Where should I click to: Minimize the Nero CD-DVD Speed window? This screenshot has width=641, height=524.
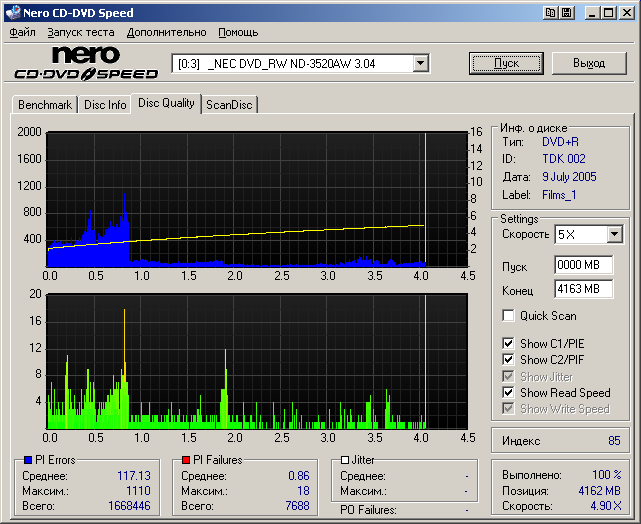pyautogui.click(x=593, y=13)
